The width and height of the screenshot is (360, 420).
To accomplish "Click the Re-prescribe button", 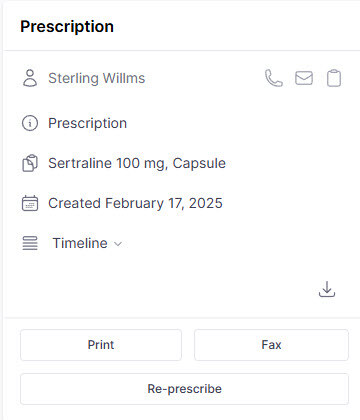I will (184, 389).
